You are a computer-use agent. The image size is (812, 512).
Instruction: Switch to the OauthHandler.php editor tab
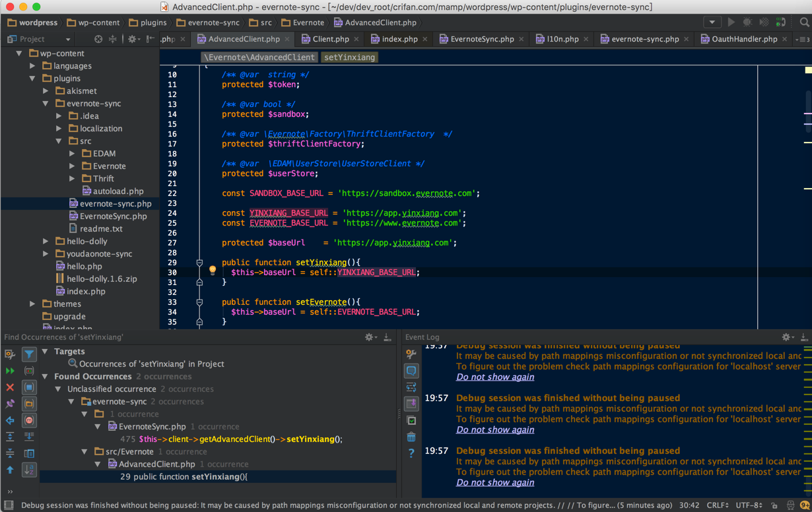click(x=744, y=39)
